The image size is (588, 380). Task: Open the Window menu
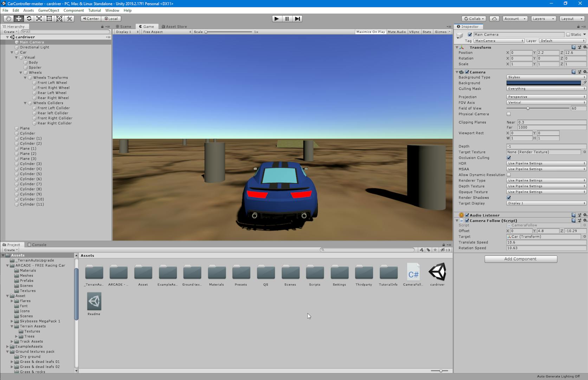(112, 10)
